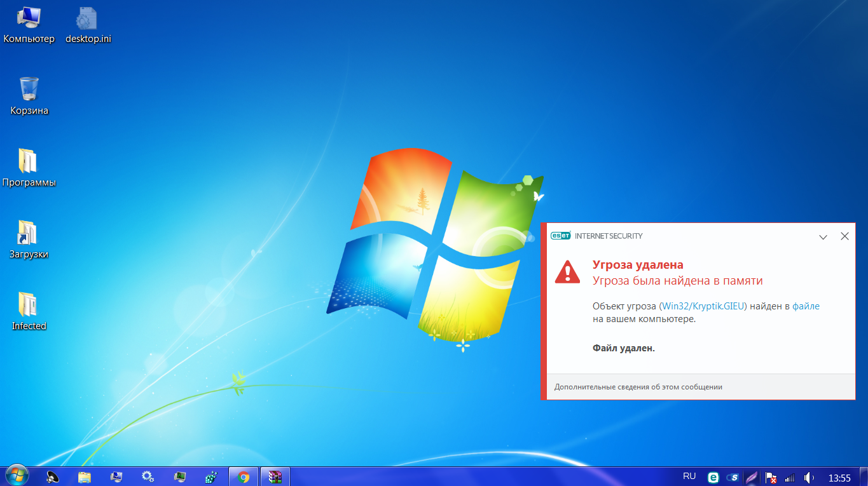Select the Программы folder icon
The width and height of the screenshot is (868, 486).
point(29,168)
